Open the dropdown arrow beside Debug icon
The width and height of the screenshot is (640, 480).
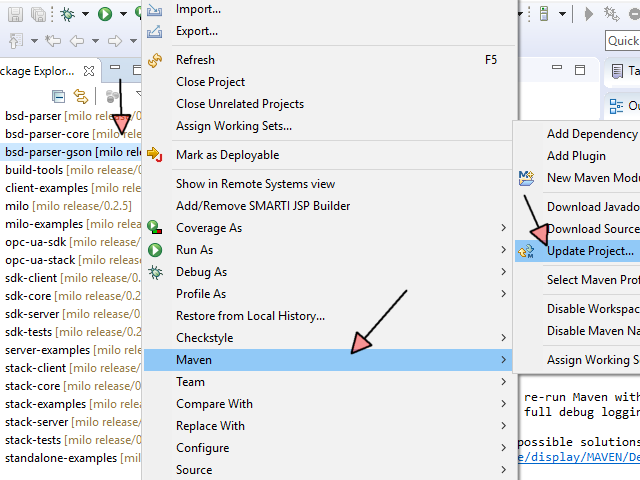click(x=85, y=14)
